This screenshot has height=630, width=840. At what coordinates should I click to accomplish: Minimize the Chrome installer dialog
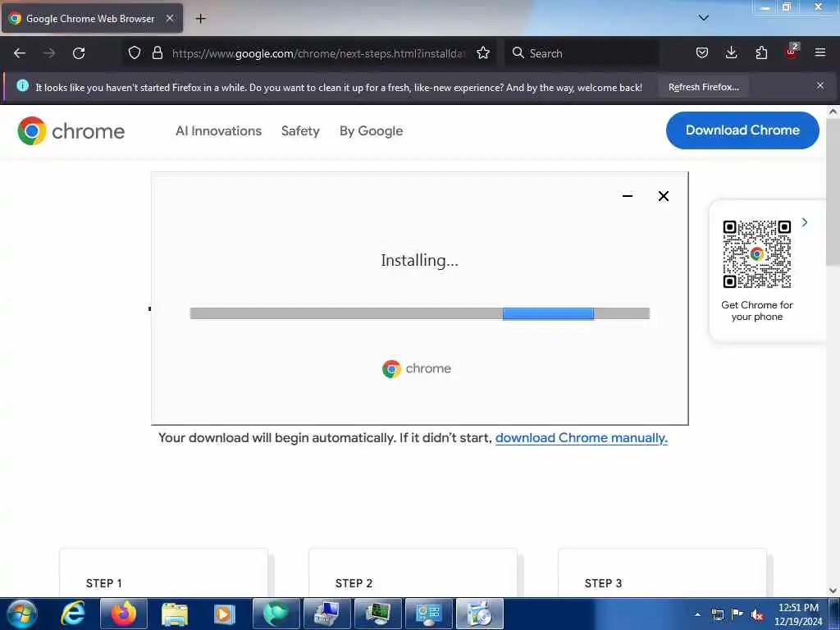pyautogui.click(x=628, y=196)
